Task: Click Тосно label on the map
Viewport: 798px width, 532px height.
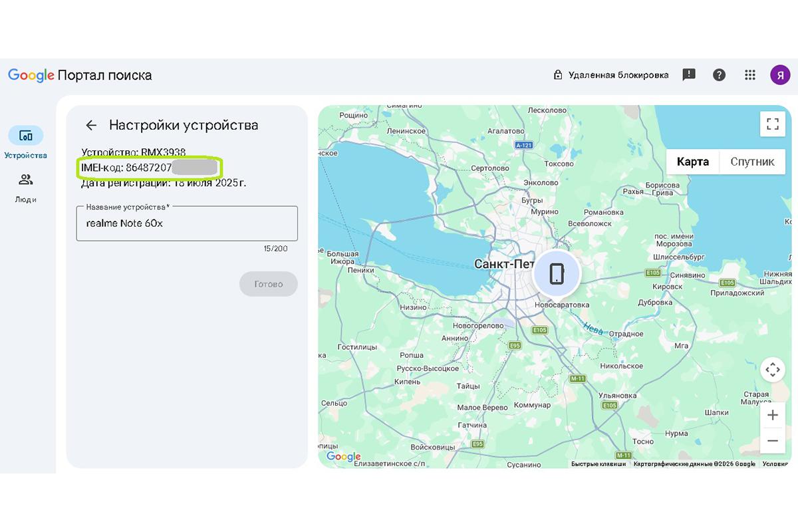Action: coord(643,442)
